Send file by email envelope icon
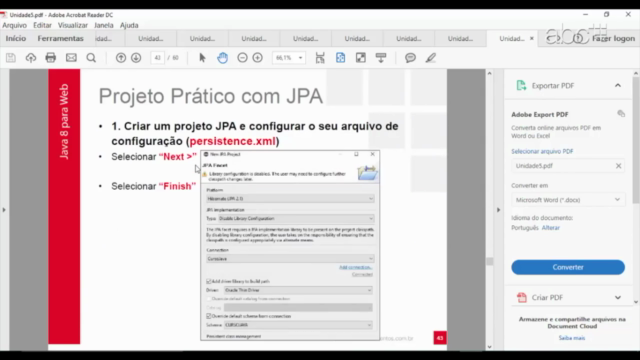 [71, 58]
